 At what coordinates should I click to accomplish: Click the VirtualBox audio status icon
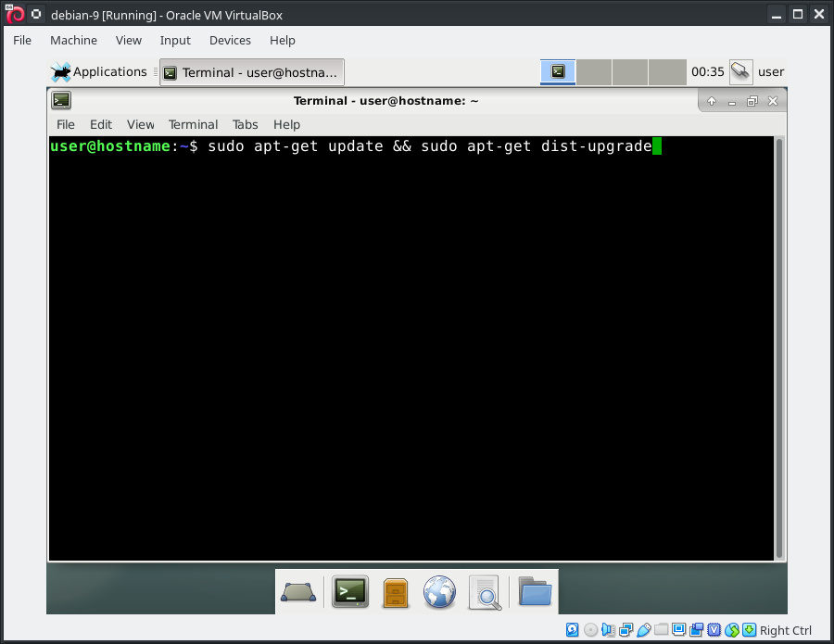(608, 630)
